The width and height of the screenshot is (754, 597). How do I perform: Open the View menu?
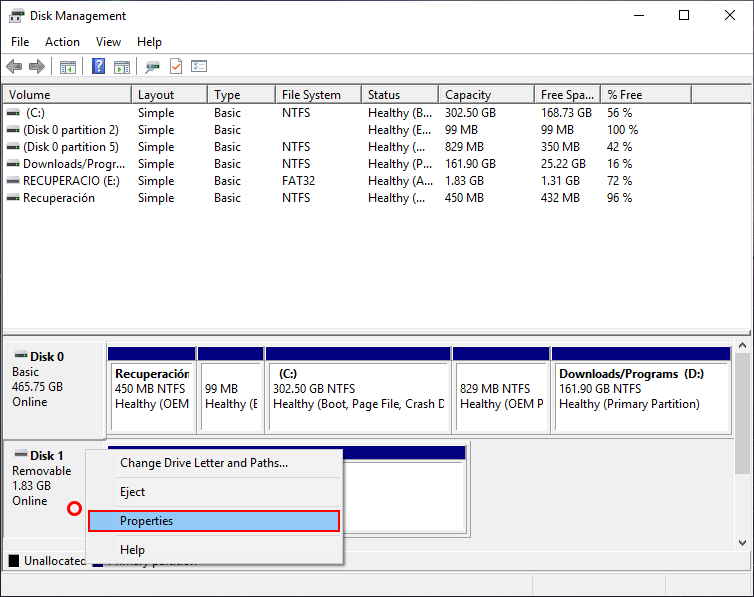point(108,42)
